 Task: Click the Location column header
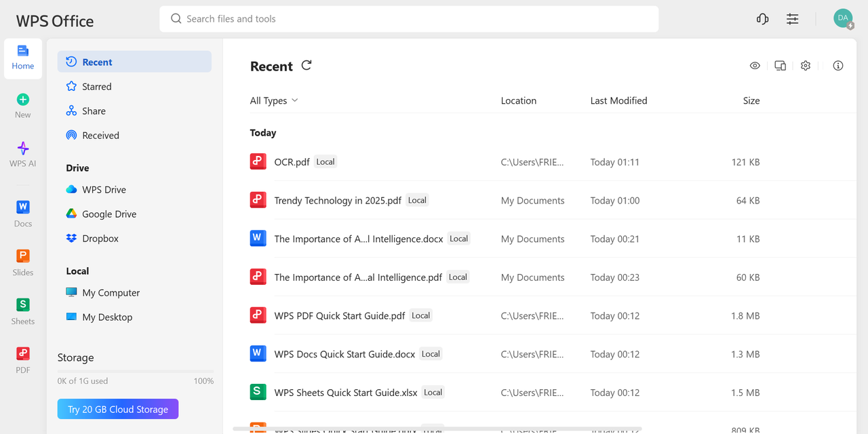pyautogui.click(x=519, y=100)
